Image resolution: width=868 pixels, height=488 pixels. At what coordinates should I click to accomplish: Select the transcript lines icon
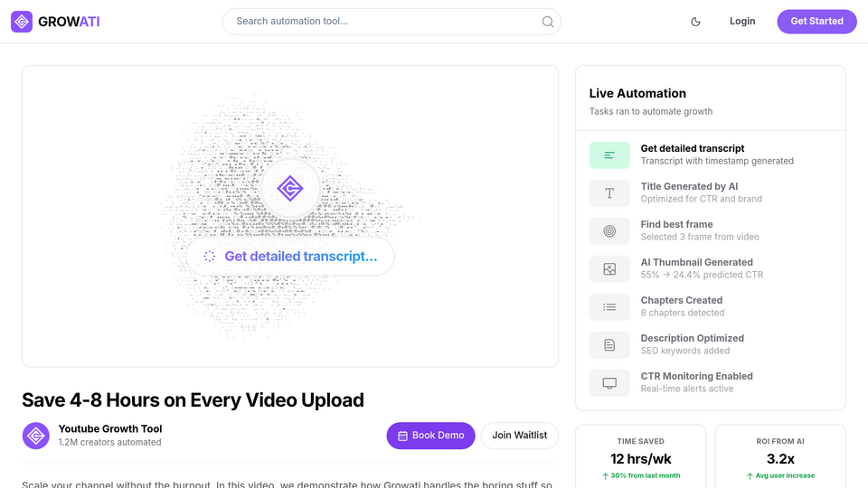pos(609,155)
